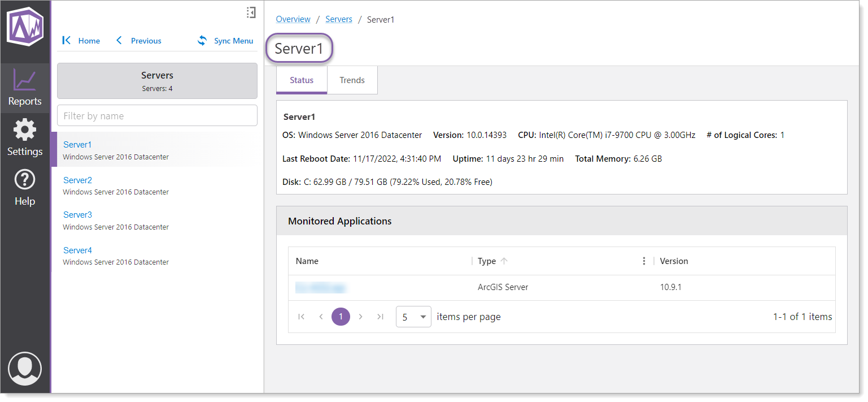Jump to the last page of items
The height and width of the screenshot is (402, 868).
pyautogui.click(x=380, y=317)
